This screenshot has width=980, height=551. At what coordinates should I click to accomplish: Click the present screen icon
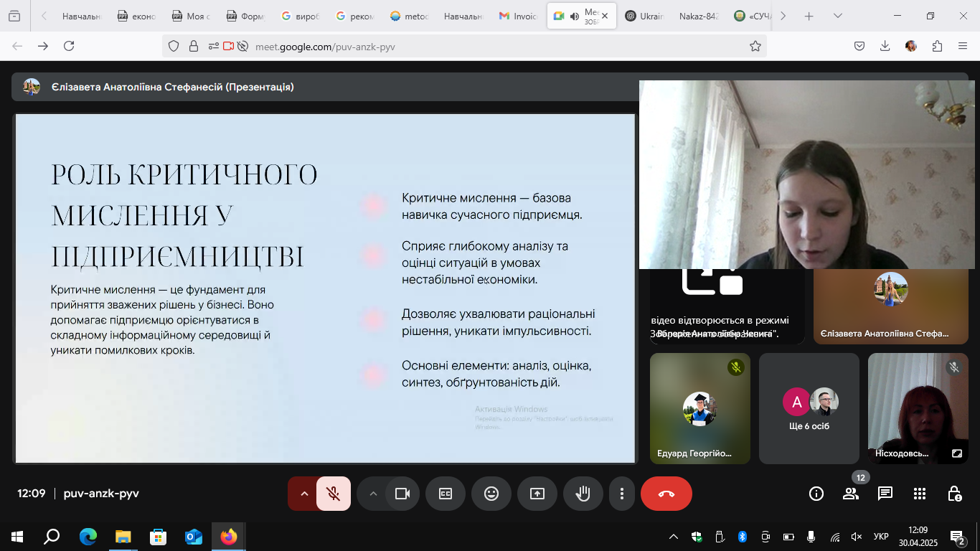[537, 494]
